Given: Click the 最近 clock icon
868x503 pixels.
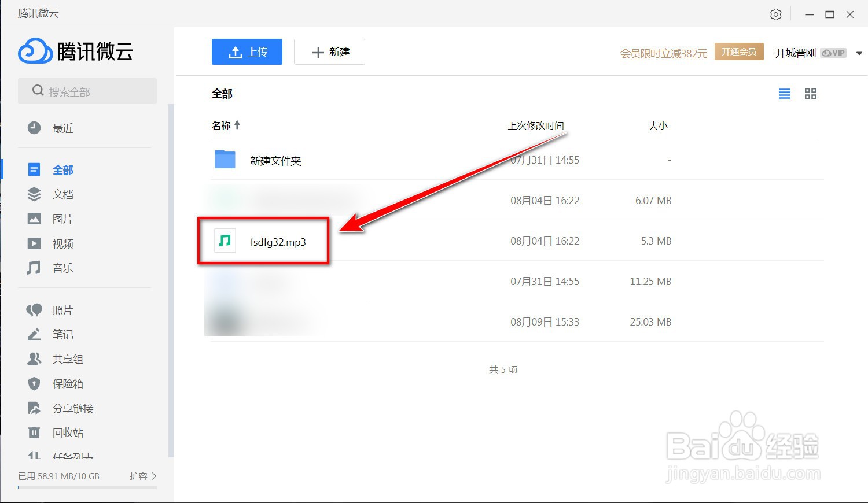Looking at the screenshot, I should coord(34,128).
